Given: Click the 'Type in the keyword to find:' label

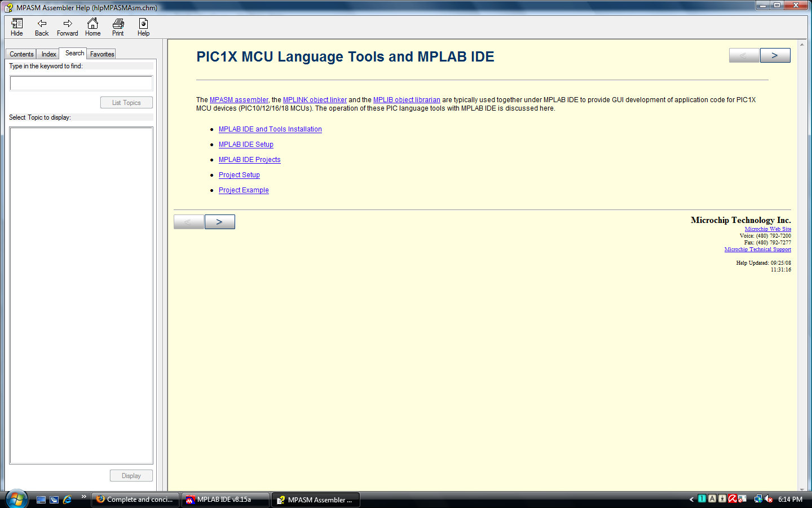Looking at the screenshot, I should pyautogui.click(x=46, y=66).
